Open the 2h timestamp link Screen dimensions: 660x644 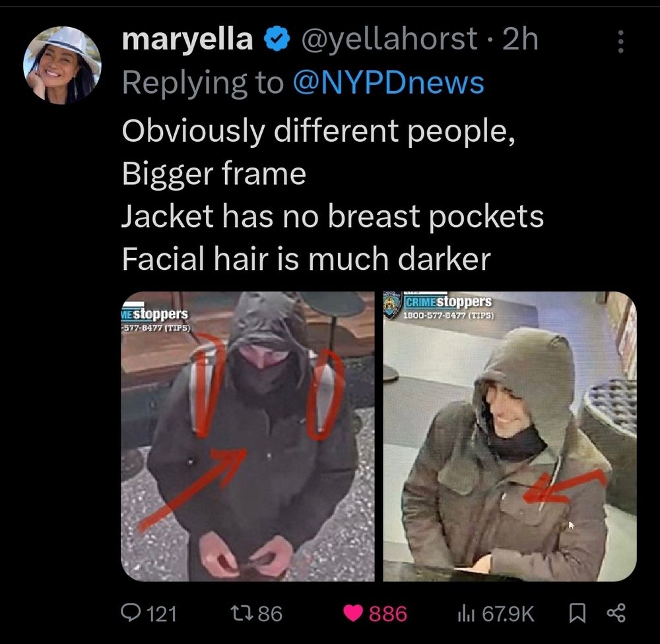tap(521, 39)
